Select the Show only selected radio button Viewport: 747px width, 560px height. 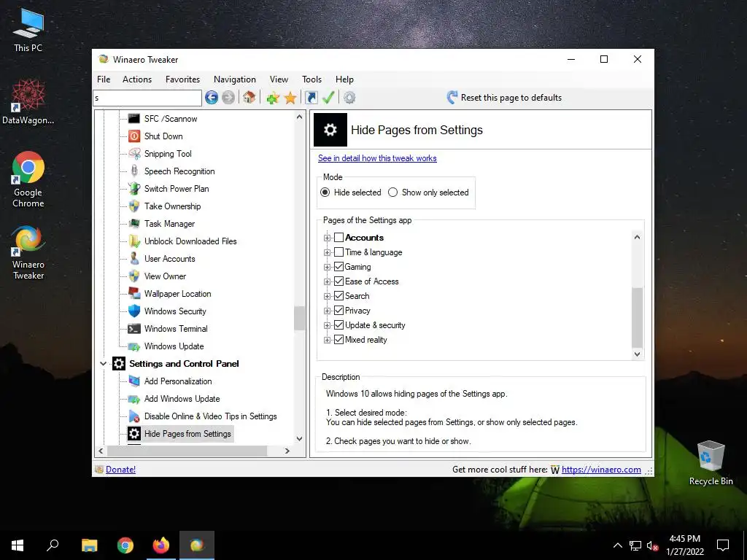393,192
